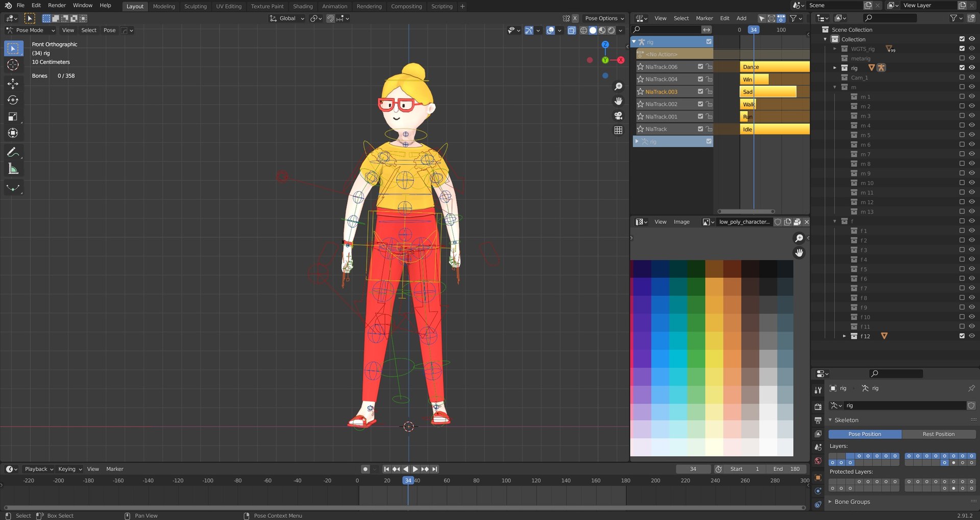Open the Pose Options dropdown
This screenshot has width=980, height=520.
pyautogui.click(x=604, y=18)
